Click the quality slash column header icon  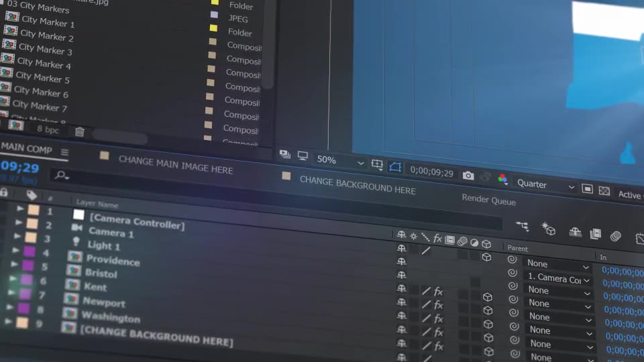(425, 237)
